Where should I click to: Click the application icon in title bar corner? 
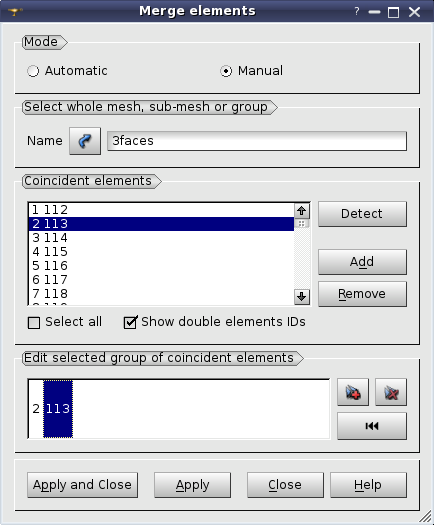click(15, 12)
